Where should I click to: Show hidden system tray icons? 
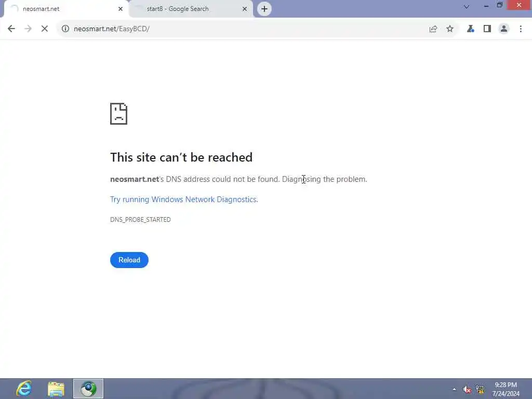click(x=454, y=389)
